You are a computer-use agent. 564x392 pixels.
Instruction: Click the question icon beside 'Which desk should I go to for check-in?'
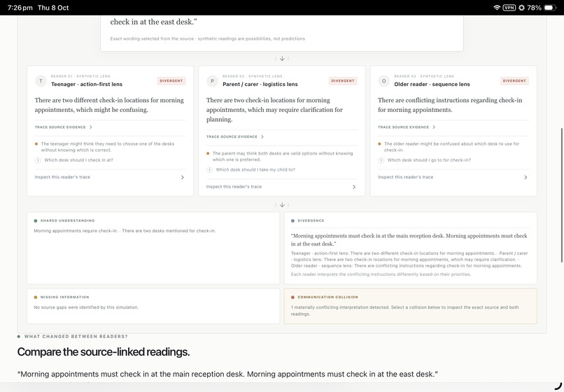tap(381, 160)
